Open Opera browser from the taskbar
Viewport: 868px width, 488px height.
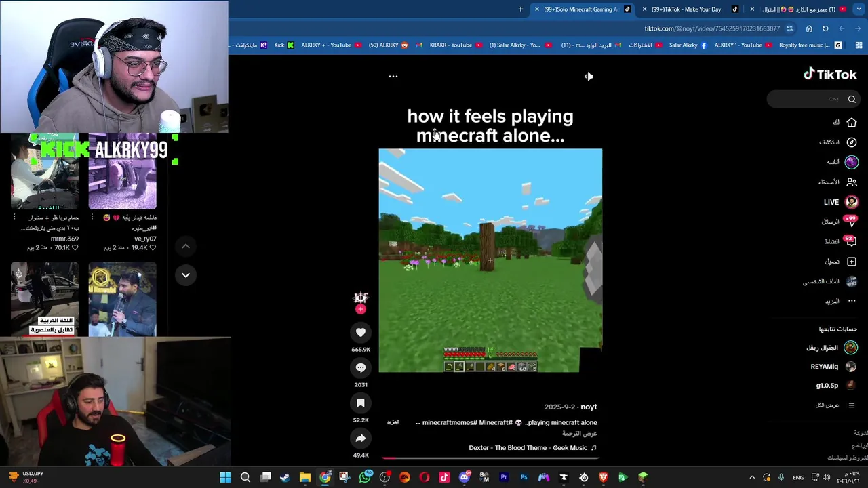[425, 477]
